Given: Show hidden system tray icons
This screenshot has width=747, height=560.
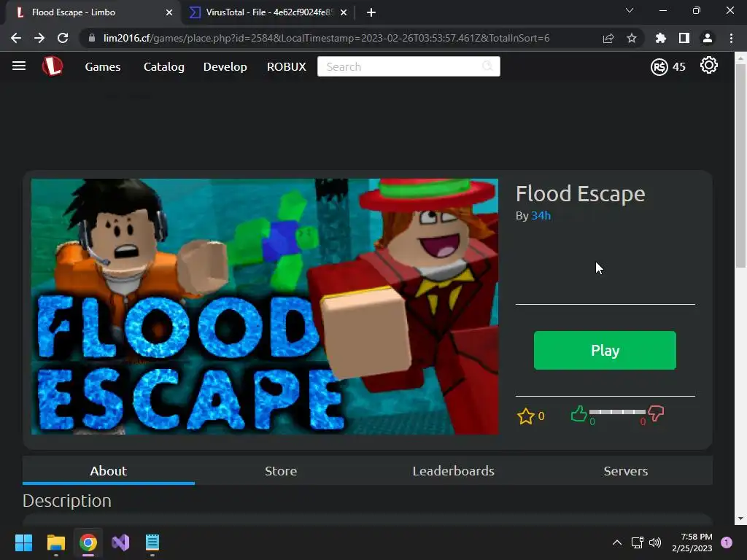Looking at the screenshot, I should (x=617, y=542).
